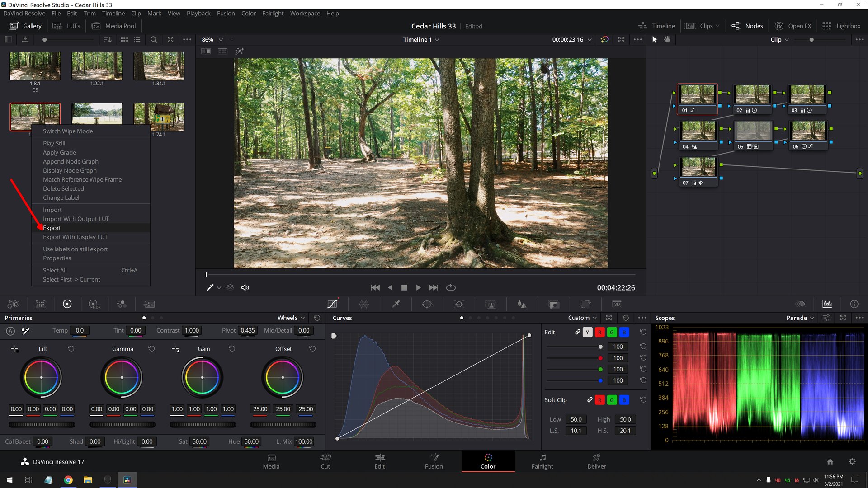Mute viewer audio

tap(245, 287)
